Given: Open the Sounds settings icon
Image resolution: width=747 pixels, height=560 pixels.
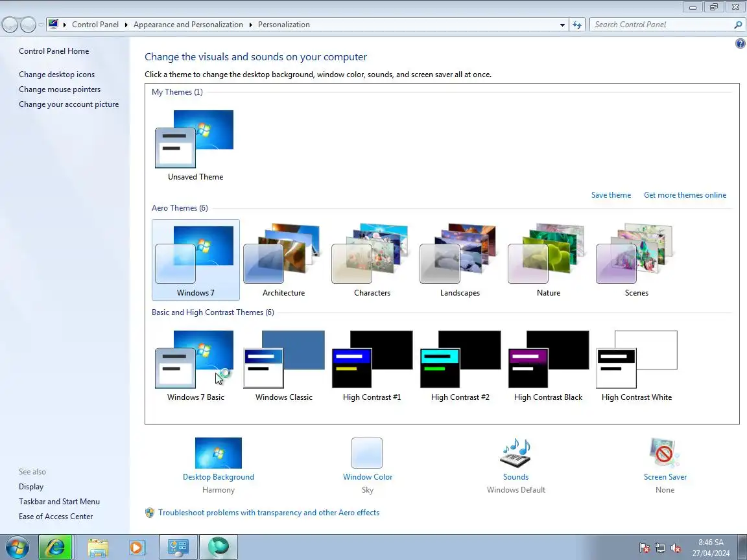Looking at the screenshot, I should [x=516, y=453].
